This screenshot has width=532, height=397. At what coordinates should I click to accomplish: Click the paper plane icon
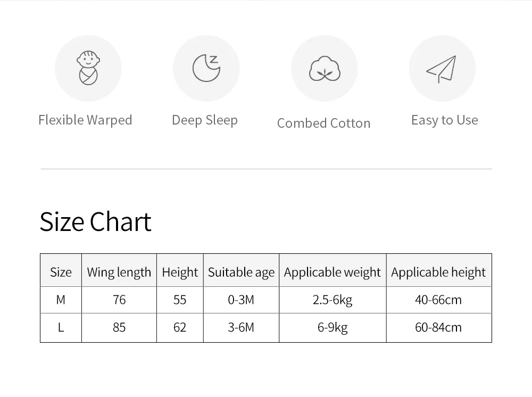pyautogui.click(x=442, y=69)
